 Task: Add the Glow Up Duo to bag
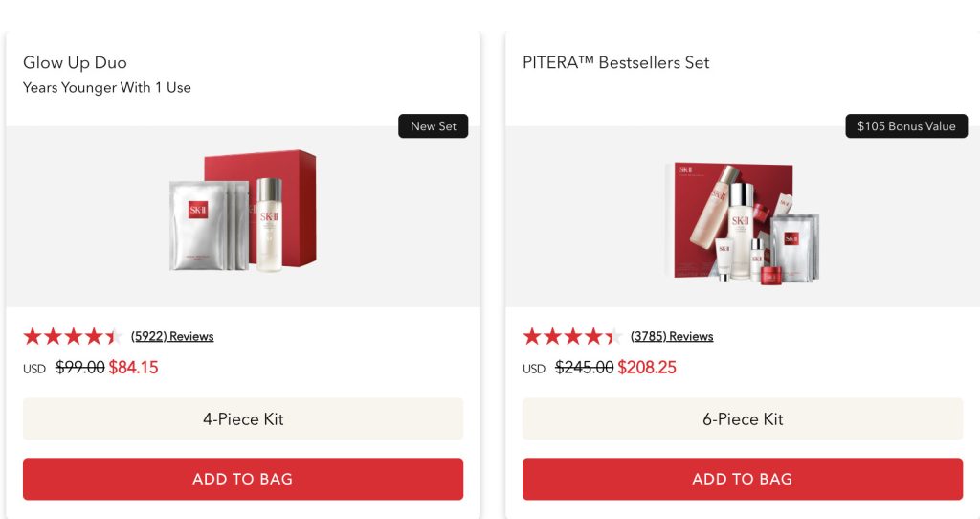(x=243, y=479)
